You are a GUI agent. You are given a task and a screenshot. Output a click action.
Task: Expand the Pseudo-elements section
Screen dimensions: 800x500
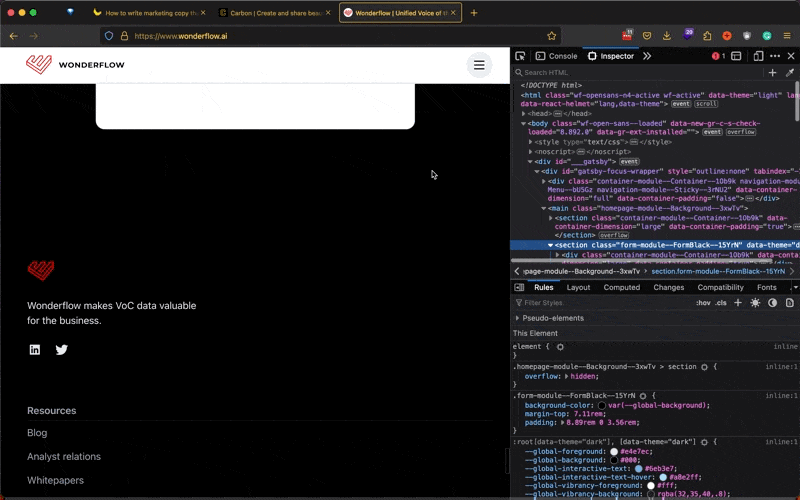[518, 318]
